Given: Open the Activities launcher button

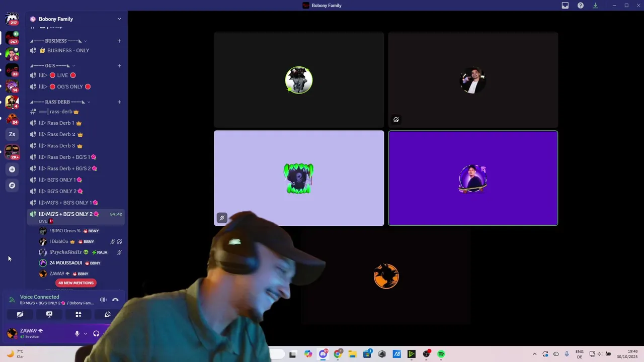Looking at the screenshot, I should (x=78, y=314).
